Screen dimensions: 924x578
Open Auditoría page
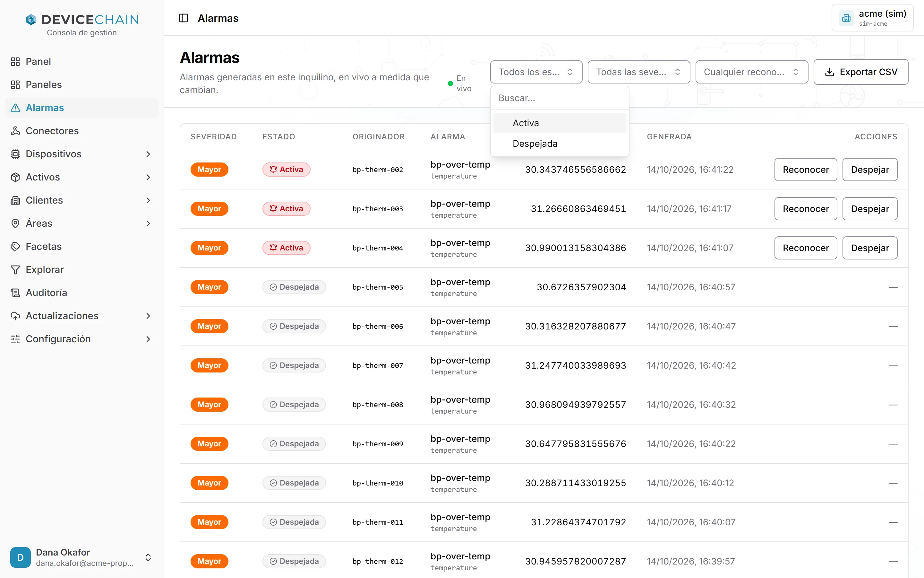coord(82,293)
